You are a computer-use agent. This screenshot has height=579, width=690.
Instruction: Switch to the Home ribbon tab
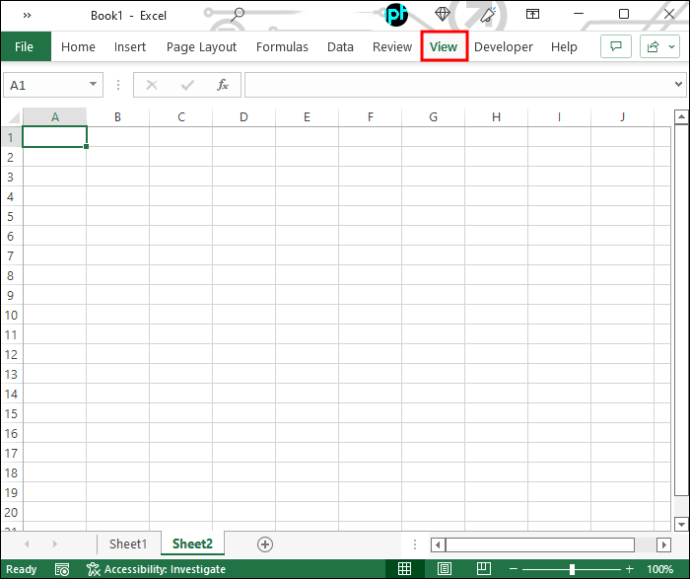[x=78, y=47]
